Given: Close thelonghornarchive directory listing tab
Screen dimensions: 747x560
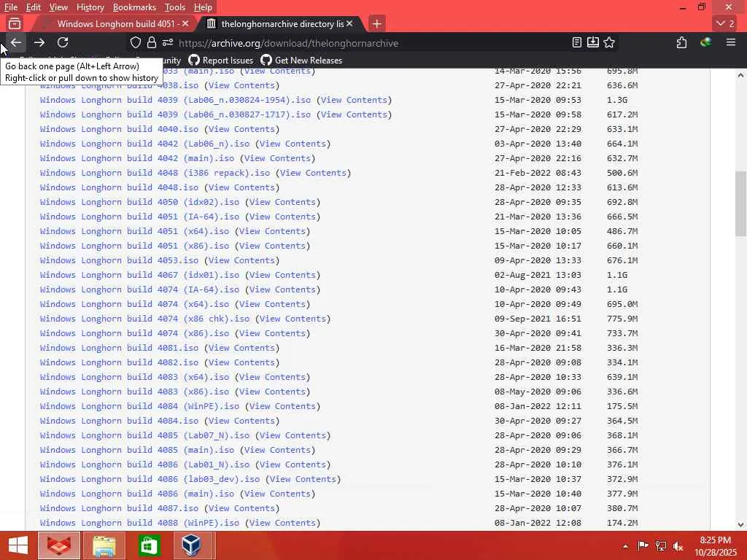Looking at the screenshot, I should pos(349,23).
